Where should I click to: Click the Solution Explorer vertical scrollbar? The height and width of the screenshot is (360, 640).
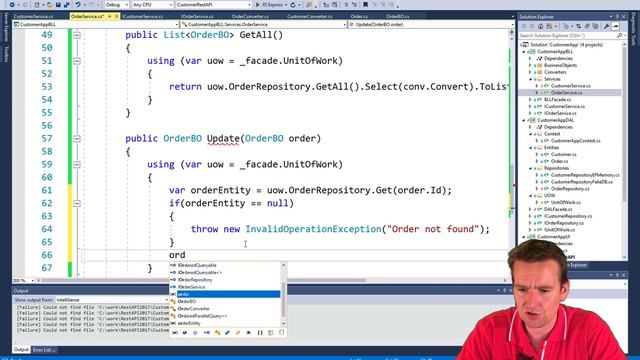(x=624, y=124)
